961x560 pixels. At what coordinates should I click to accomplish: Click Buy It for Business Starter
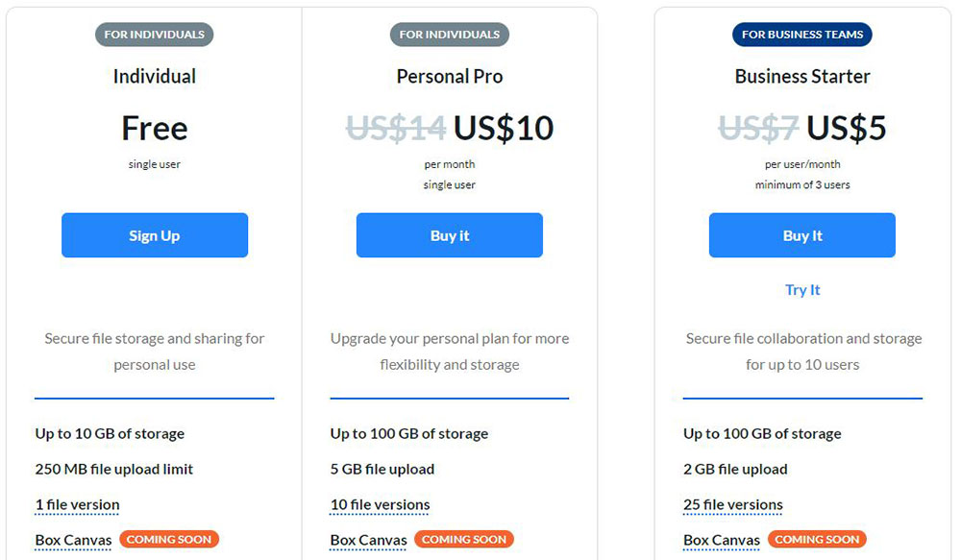(802, 235)
